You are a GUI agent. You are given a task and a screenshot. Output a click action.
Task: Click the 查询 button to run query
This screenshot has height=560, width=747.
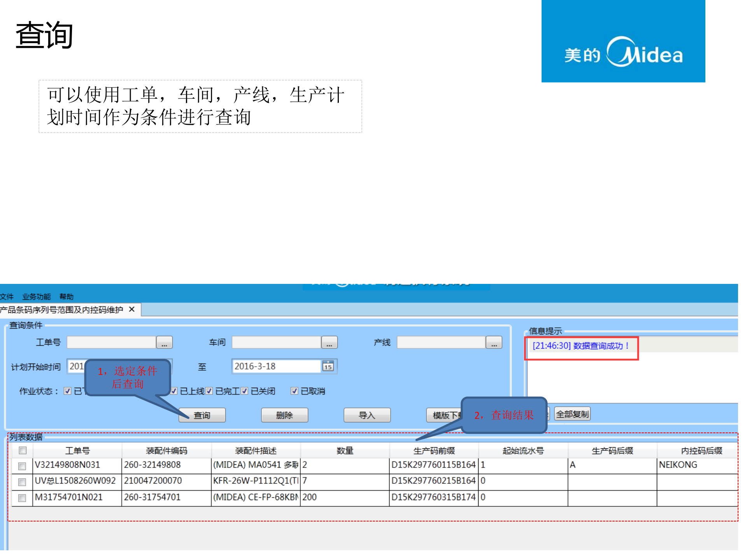point(202,415)
